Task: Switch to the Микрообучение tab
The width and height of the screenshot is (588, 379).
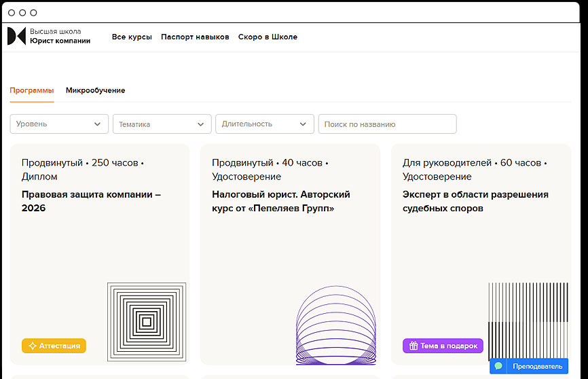Action: point(95,90)
